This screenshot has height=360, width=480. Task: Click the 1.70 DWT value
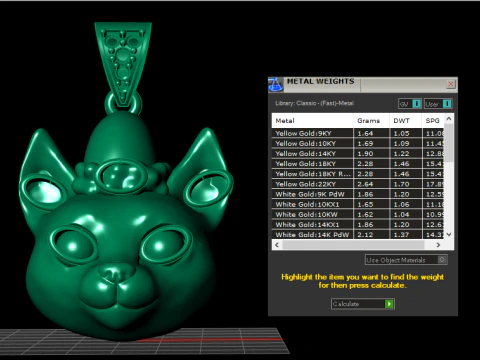click(401, 184)
